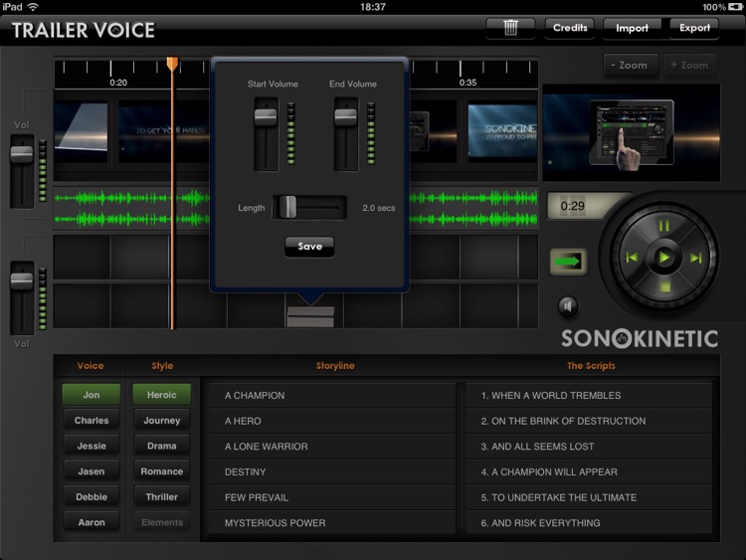Export the trailer project
Viewport: 746px width, 560px height.
tap(694, 28)
